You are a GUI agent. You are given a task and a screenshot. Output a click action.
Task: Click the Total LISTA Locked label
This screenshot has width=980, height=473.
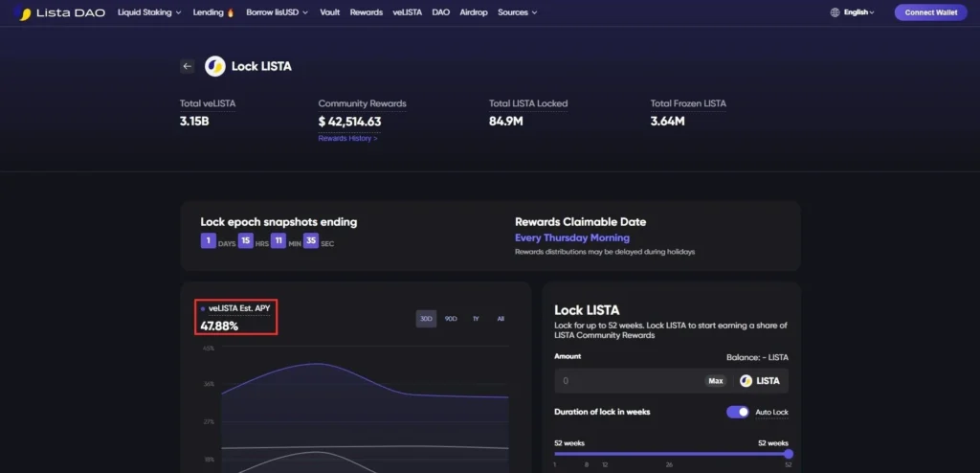[528, 103]
